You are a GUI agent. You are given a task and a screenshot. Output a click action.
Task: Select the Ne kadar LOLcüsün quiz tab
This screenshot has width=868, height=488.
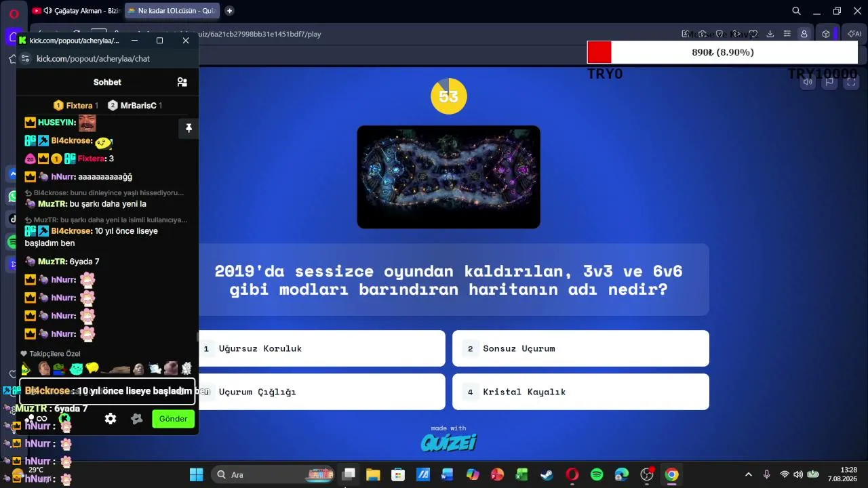point(172,11)
